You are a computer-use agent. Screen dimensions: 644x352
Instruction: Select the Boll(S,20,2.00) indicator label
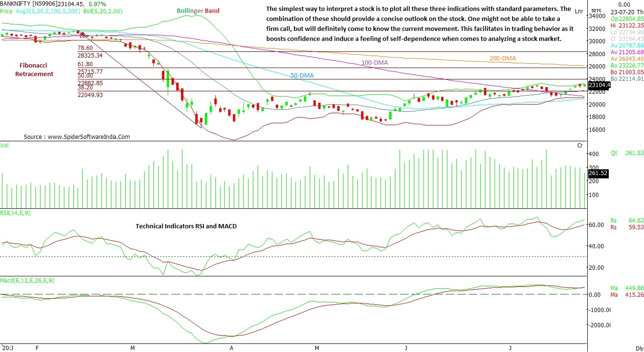(95, 10)
